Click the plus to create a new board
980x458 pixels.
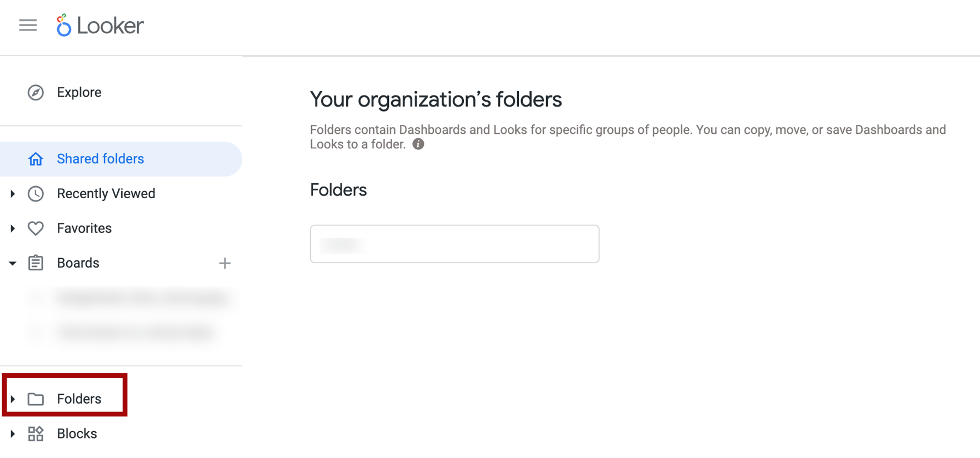[225, 263]
